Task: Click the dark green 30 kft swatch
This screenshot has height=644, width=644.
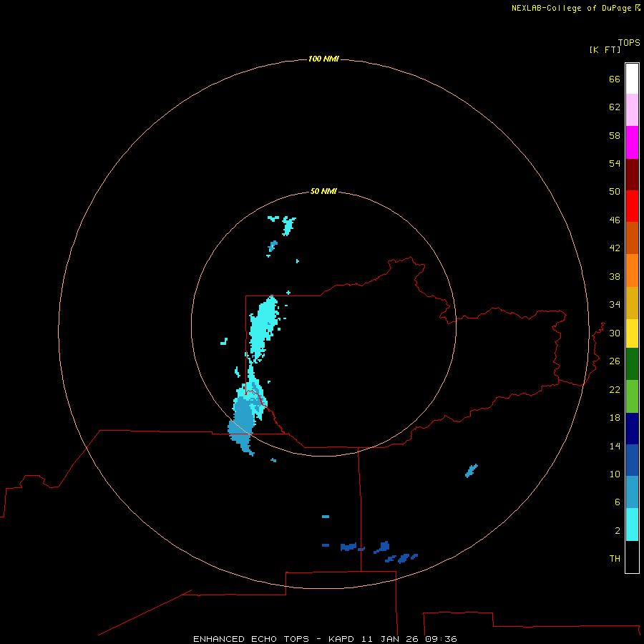Action: [x=632, y=364]
